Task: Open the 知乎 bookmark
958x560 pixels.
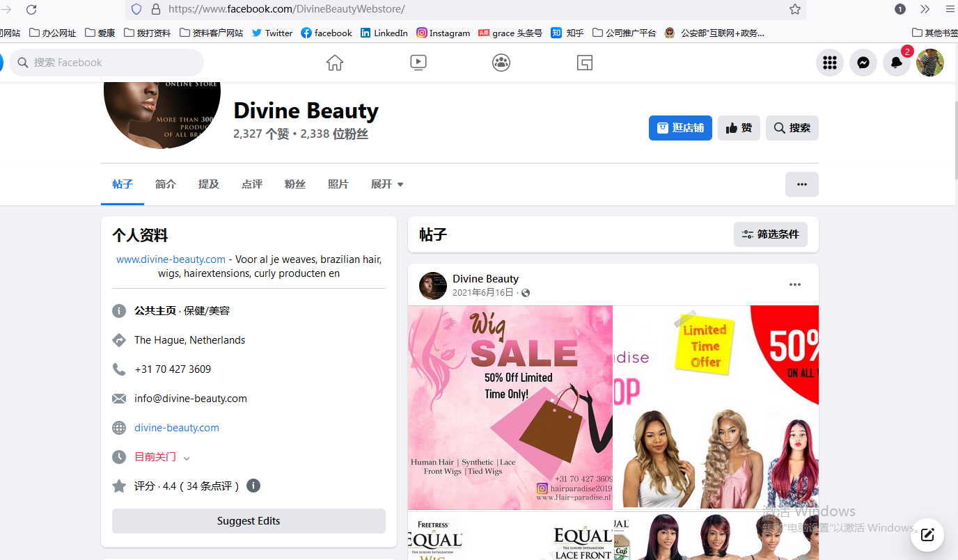Action: [x=567, y=33]
